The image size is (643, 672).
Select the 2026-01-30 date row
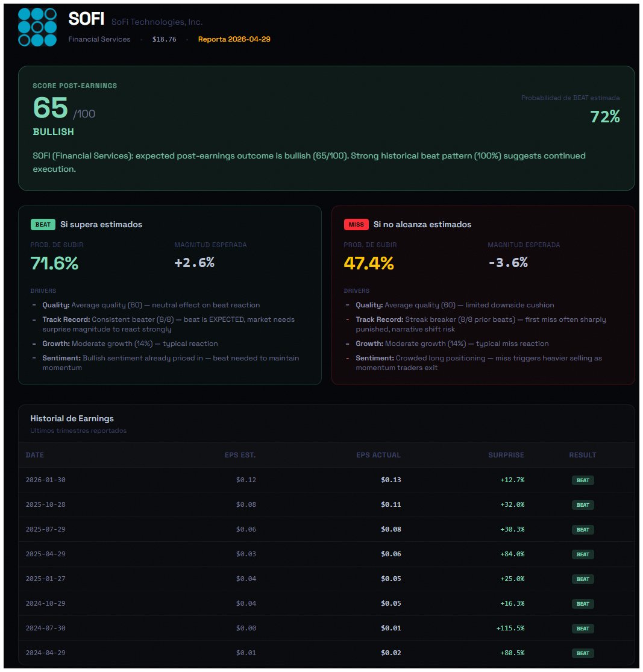[326, 480]
